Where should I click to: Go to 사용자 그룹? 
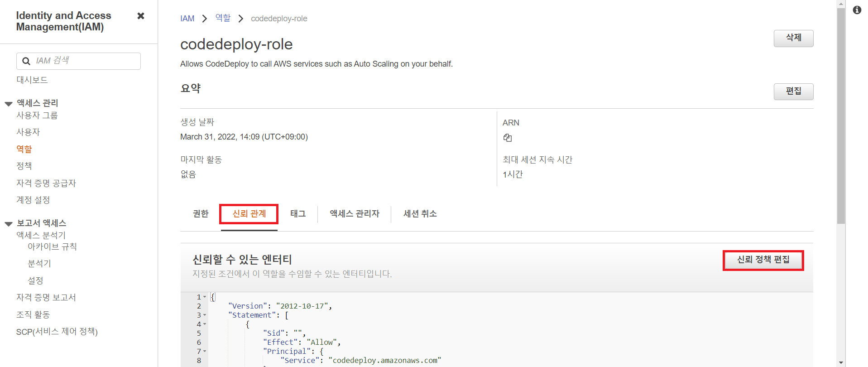pyautogui.click(x=37, y=116)
